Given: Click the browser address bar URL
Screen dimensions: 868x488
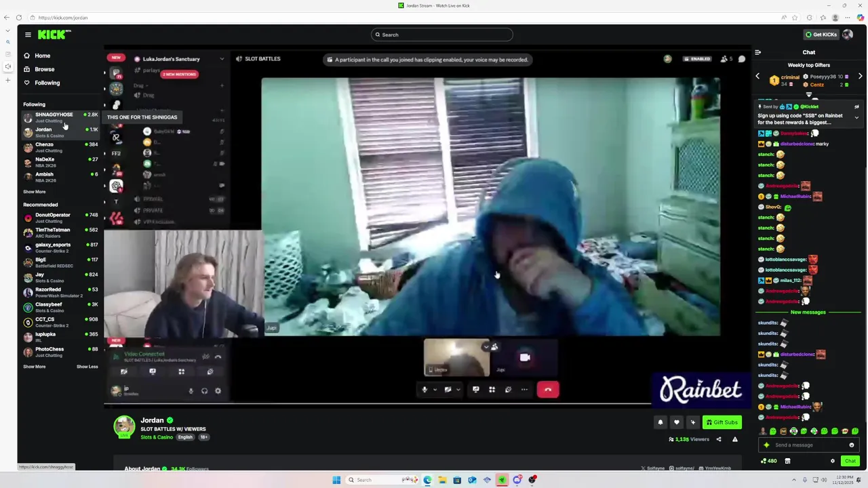Looking at the screenshot, I should pos(63,18).
